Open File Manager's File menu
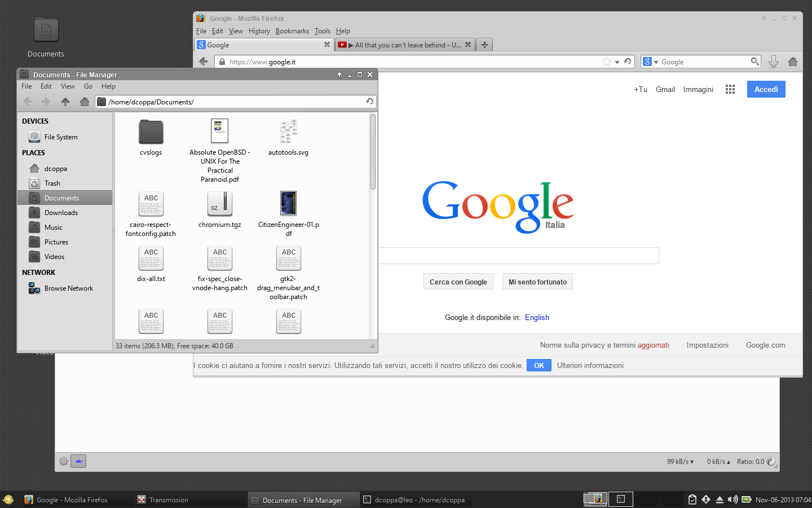The width and height of the screenshot is (812, 508). [27, 86]
